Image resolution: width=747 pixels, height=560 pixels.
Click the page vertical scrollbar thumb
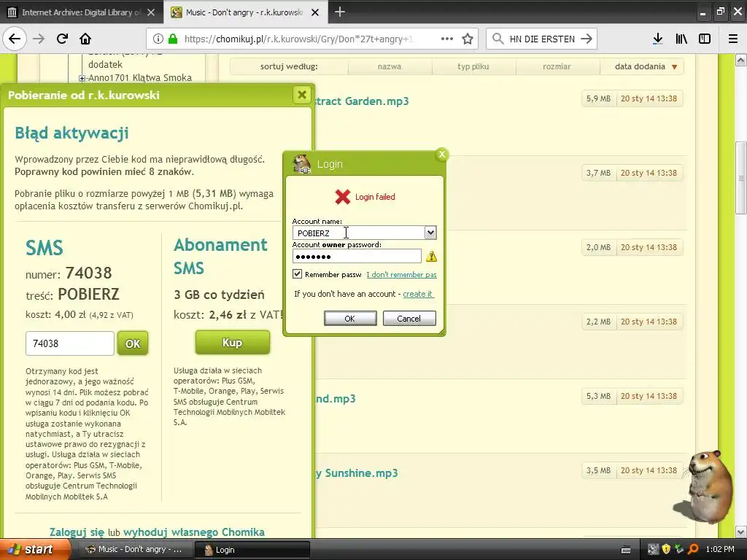pyautogui.click(x=741, y=178)
